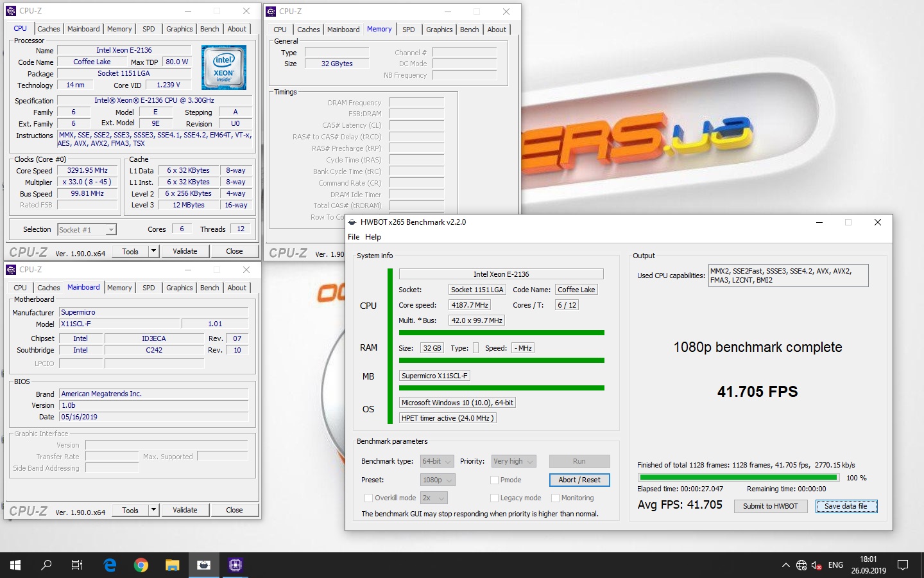Click Used CPU capabilities text box
This screenshot has width=924, height=578.
coord(788,276)
